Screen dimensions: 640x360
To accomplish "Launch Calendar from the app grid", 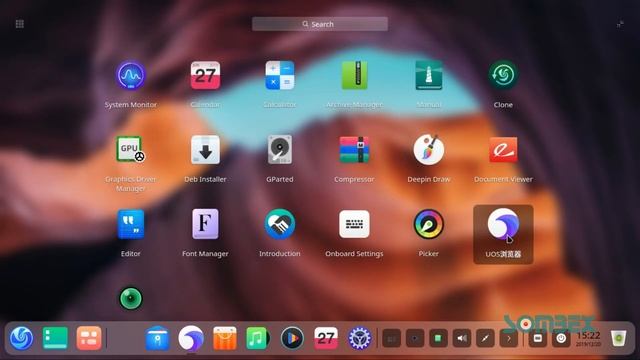I will (x=205, y=76).
